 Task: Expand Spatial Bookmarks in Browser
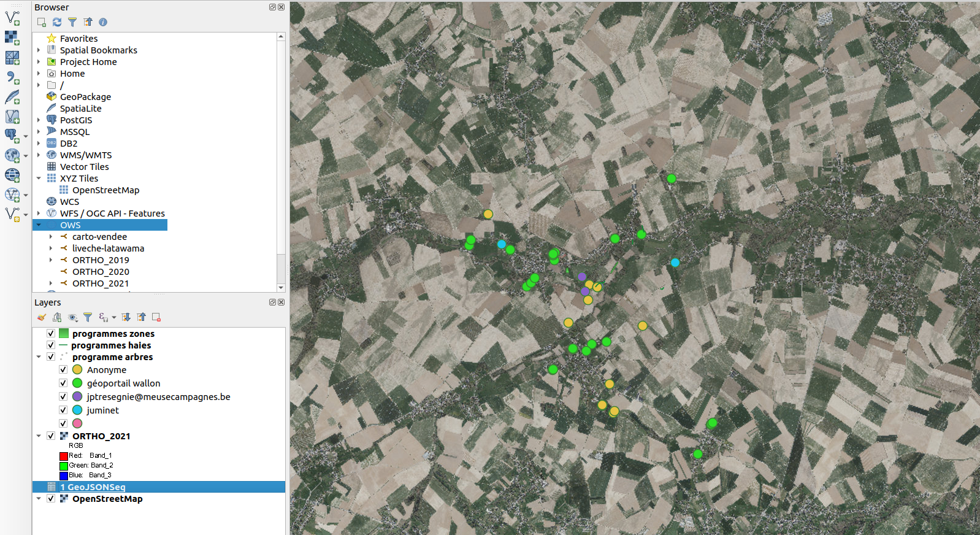[39, 50]
